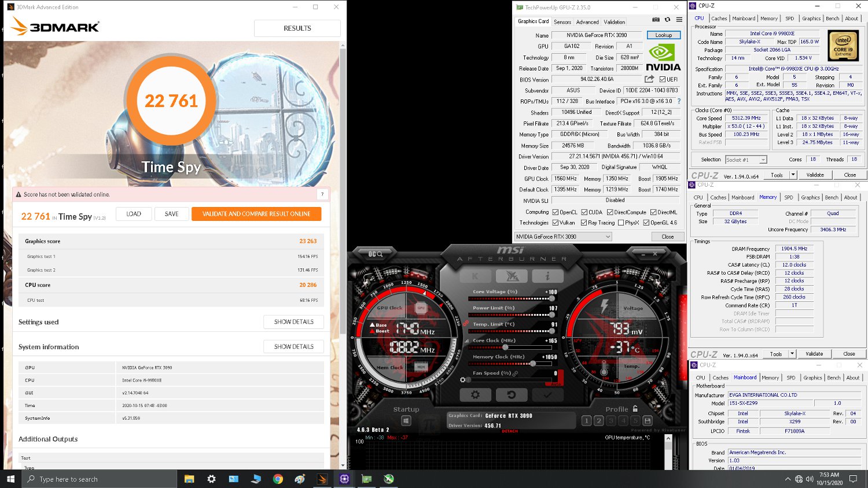Open the Validation tab in GPU-Z

coord(615,22)
